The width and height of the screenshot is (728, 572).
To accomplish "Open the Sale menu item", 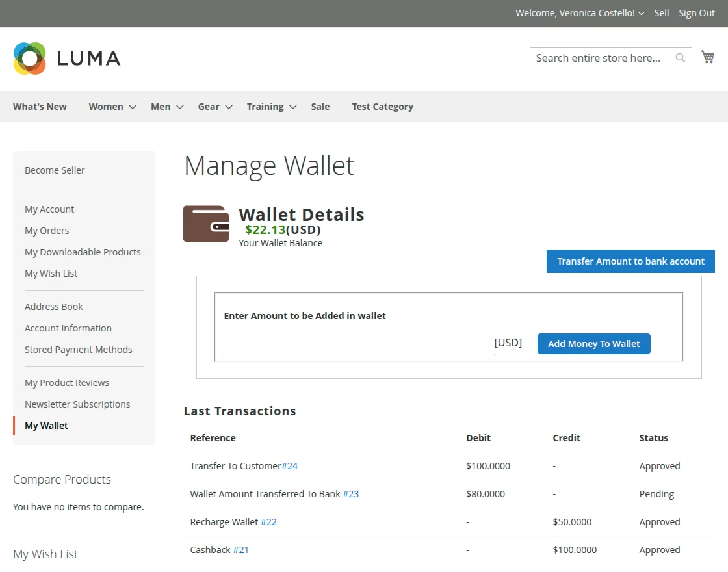I will pos(320,107).
